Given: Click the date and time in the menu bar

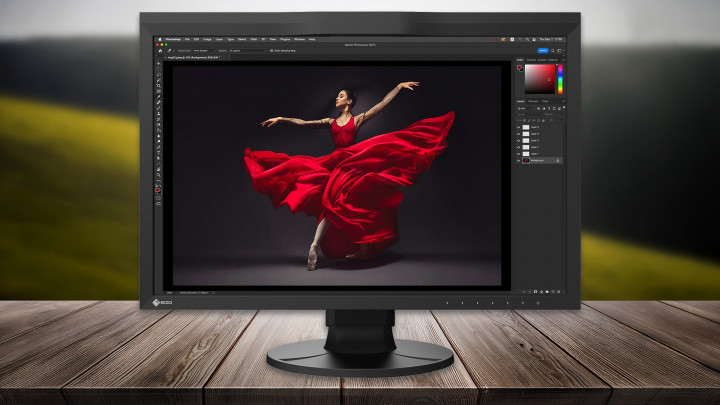Looking at the screenshot, I should click(551, 39).
